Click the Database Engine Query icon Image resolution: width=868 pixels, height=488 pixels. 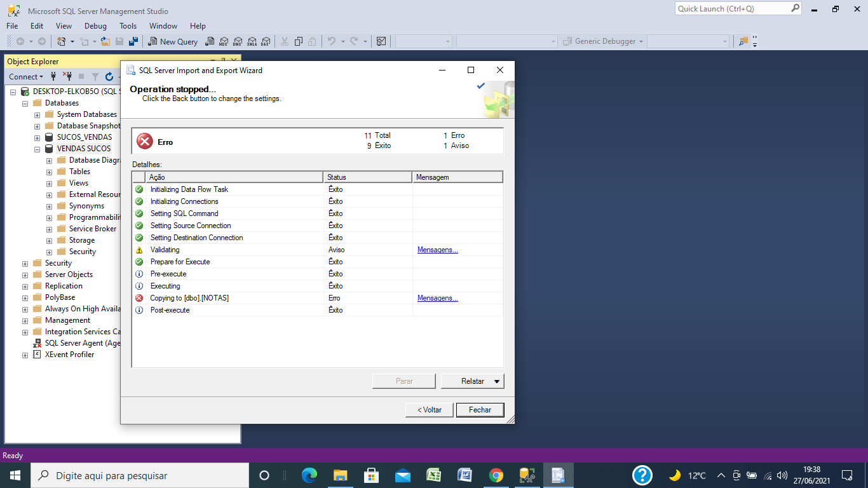click(210, 41)
